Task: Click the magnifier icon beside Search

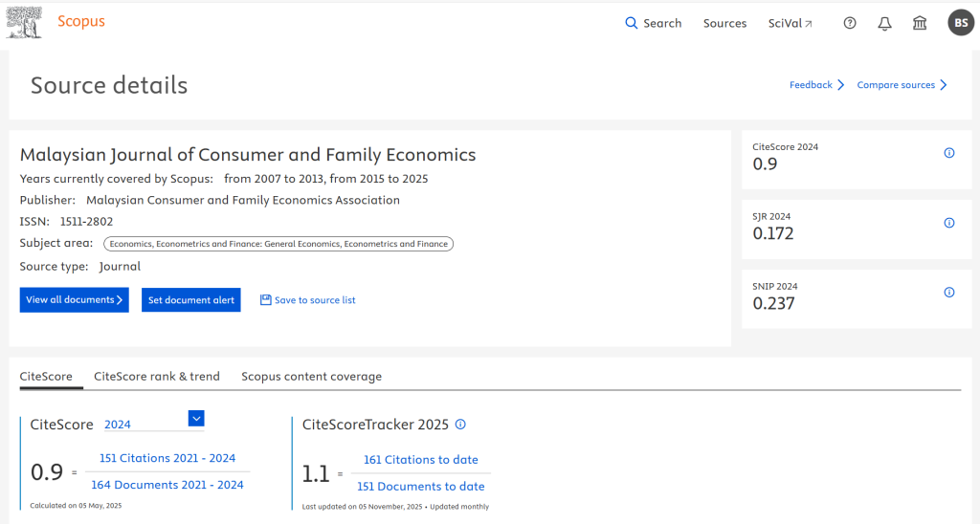Action: 632,23
